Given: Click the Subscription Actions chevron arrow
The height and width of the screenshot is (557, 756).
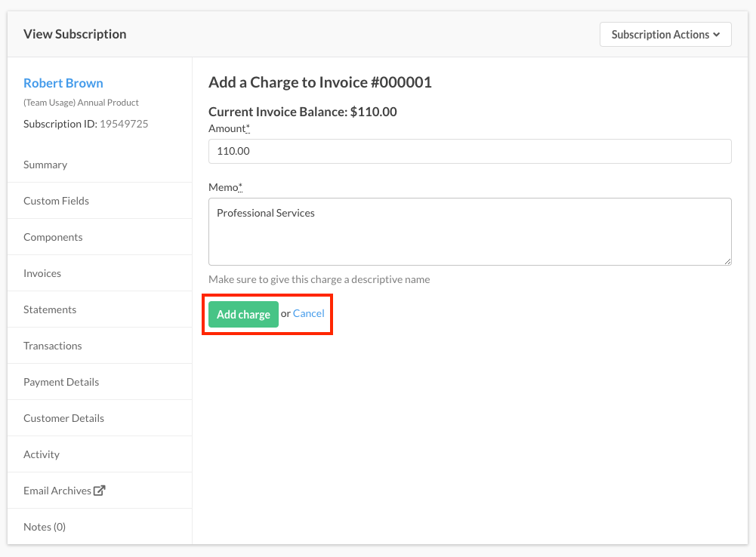Looking at the screenshot, I should point(717,35).
